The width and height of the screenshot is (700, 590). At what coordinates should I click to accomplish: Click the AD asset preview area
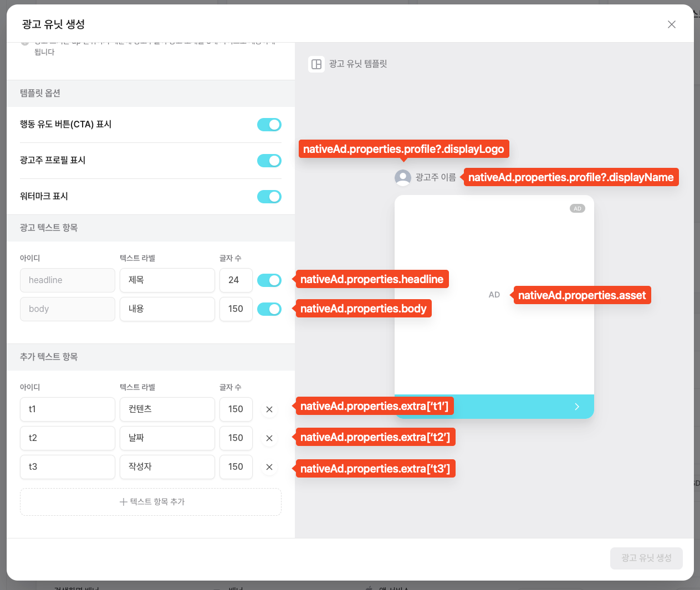pyautogui.click(x=494, y=295)
